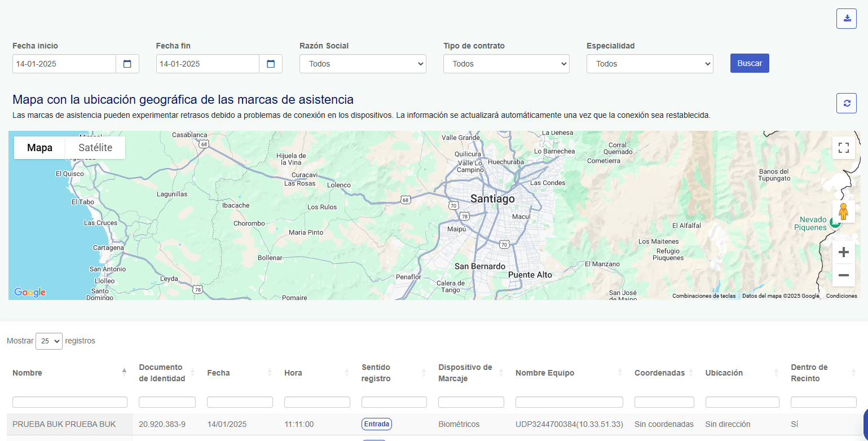Open the Fecha inicio calendar picker
Image resolution: width=868 pixels, height=441 pixels.
click(127, 64)
